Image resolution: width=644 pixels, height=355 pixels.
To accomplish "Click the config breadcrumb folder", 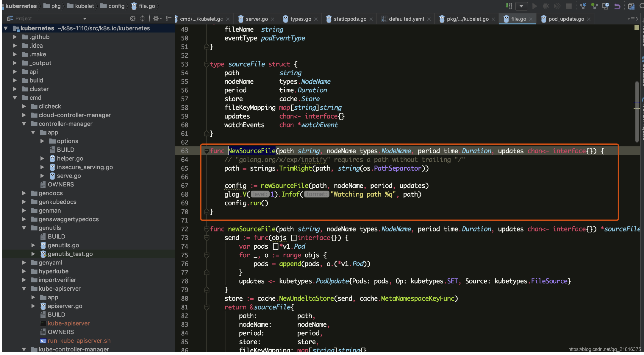I will [x=112, y=6].
